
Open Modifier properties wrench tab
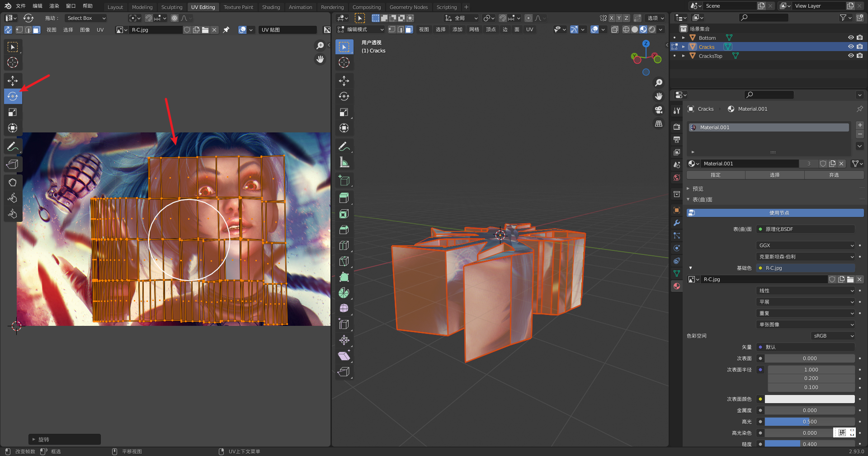677,223
